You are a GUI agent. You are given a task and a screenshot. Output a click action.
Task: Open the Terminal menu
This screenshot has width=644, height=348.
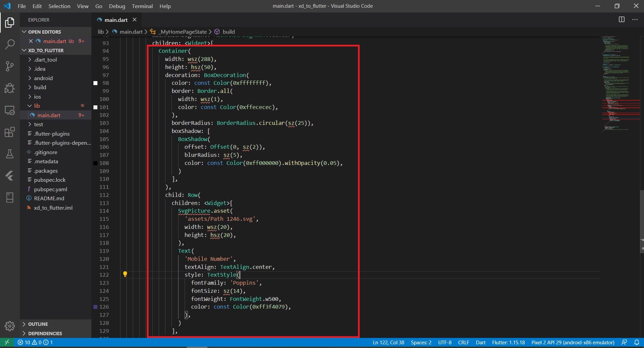coord(142,6)
